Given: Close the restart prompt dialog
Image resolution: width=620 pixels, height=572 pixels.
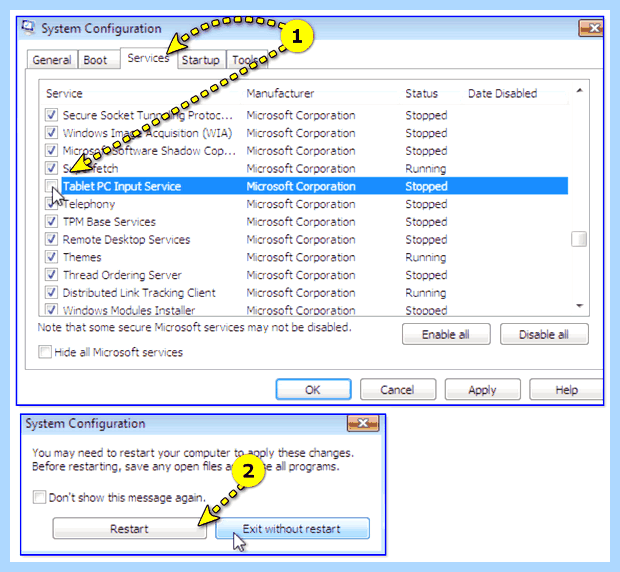Looking at the screenshot, I should click(x=363, y=423).
